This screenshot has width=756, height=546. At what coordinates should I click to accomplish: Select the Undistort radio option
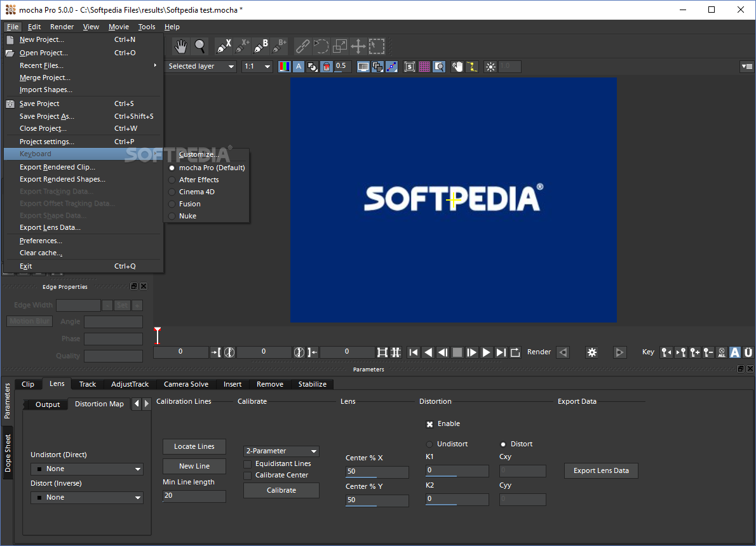429,444
